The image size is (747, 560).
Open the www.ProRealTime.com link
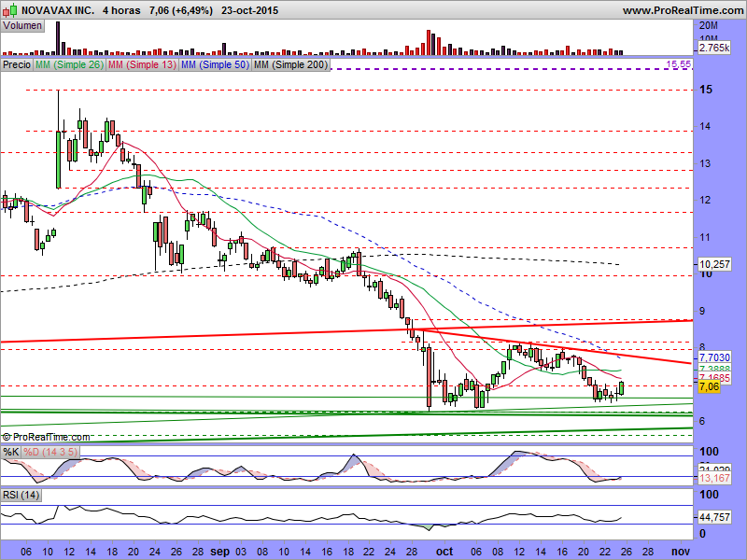pos(684,10)
